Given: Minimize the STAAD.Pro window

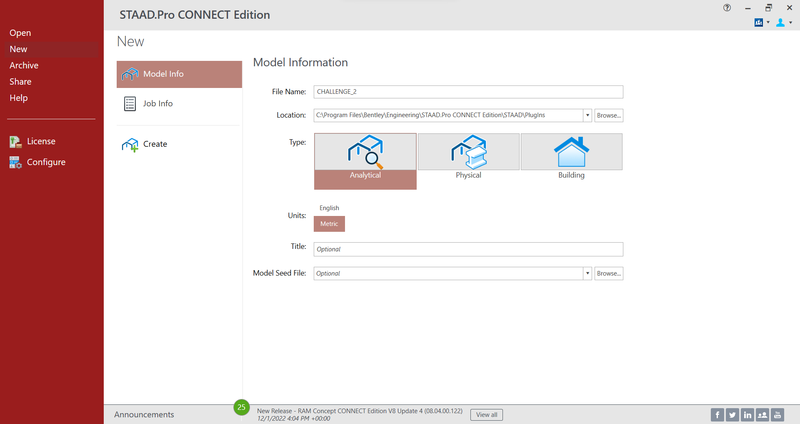Looking at the screenshot, I should click(x=748, y=8).
